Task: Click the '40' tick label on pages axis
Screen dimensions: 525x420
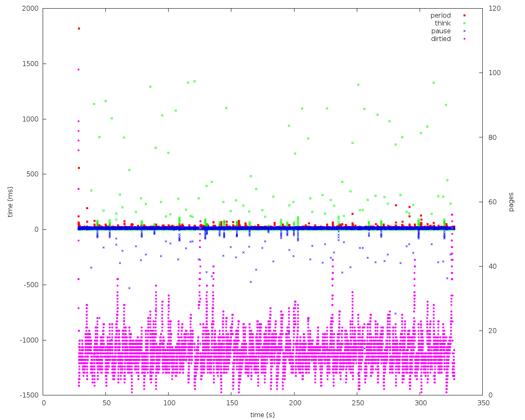Action: coord(493,267)
